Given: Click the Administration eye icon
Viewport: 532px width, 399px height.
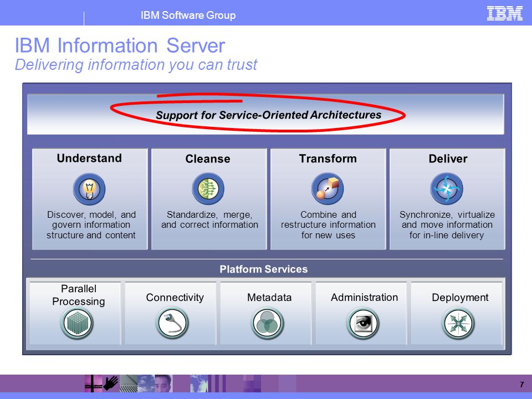Looking at the screenshot, I should coord(362,323).
